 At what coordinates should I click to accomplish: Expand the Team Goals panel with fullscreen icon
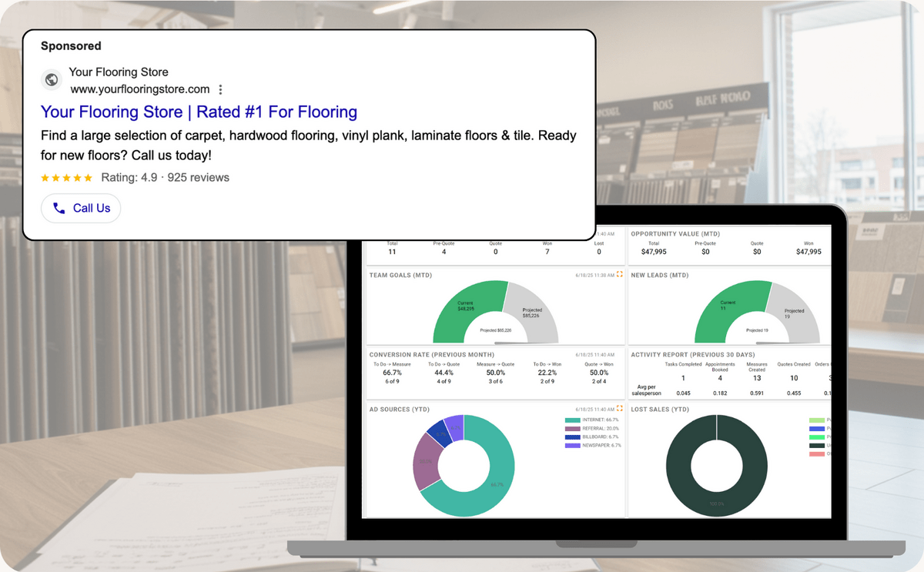[620, 275]
